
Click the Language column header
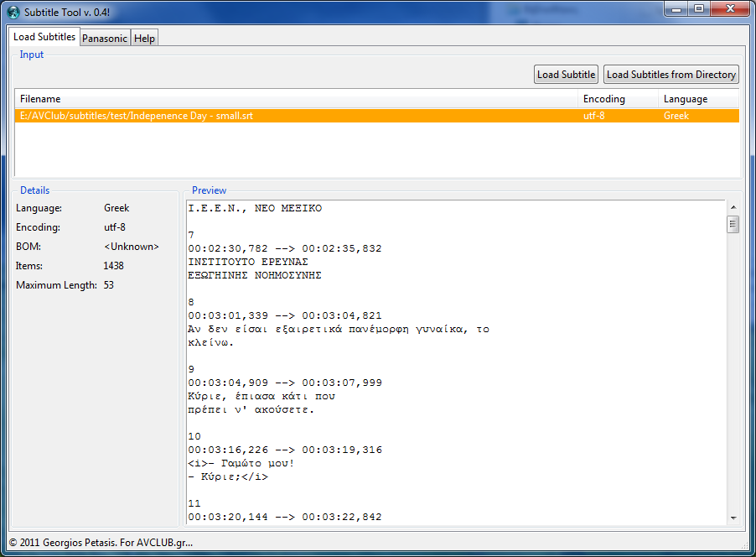[699, 99]
